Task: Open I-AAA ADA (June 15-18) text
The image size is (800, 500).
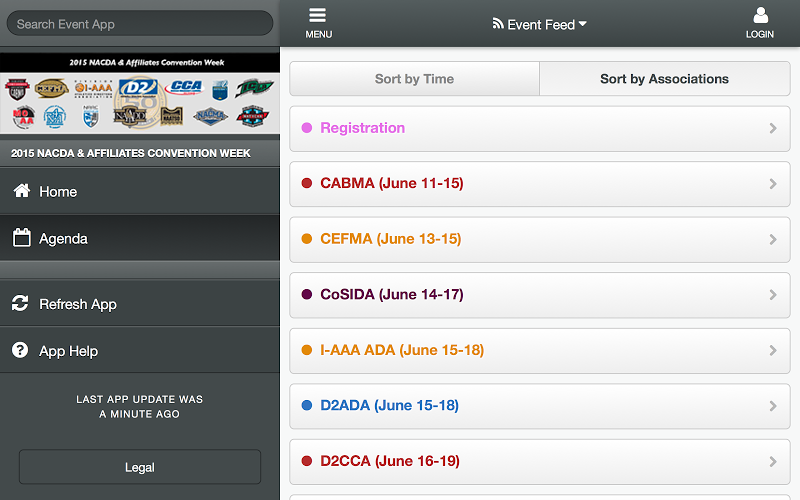Action: 402,350
